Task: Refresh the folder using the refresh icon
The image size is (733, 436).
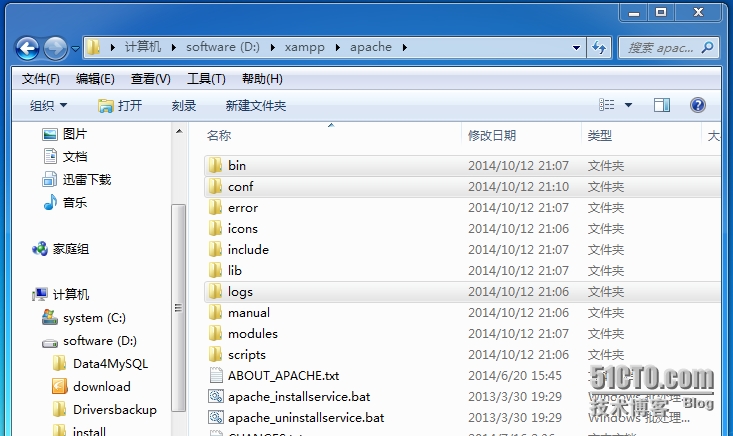Action: pos(599,48)
